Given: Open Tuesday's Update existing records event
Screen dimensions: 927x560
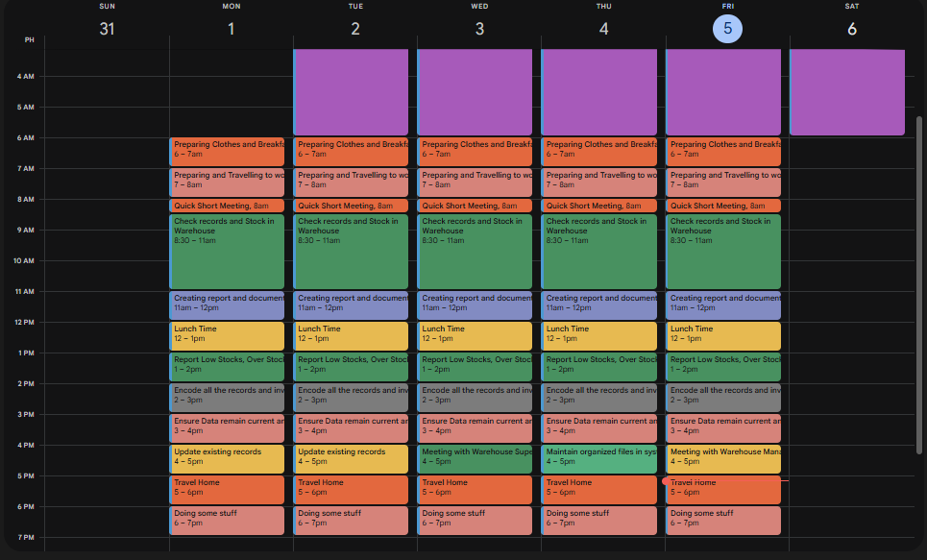Looking at the screenshot, I should pyautogui.click(x=352, y=459).
